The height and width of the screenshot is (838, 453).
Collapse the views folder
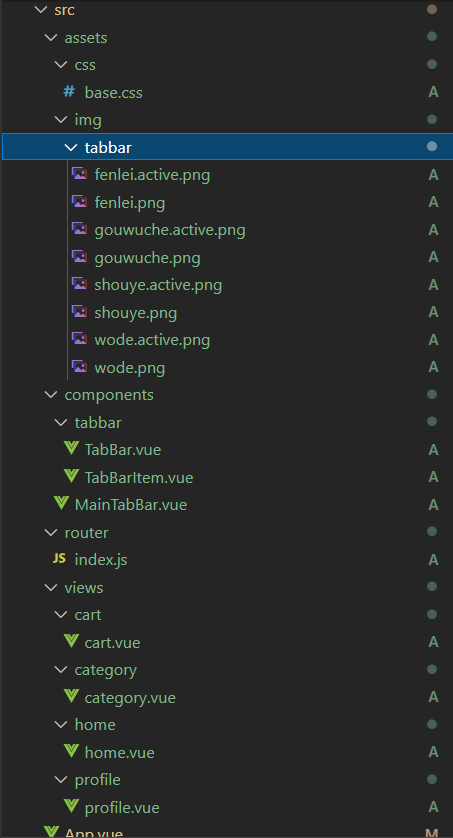[51, 588]
